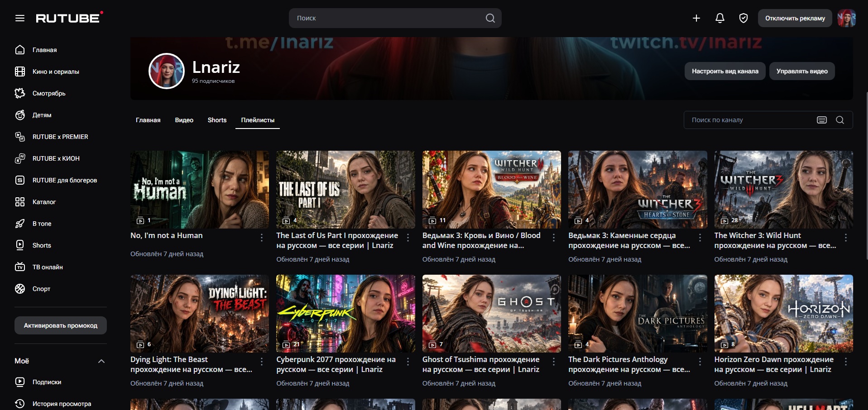Click the main Поиск search field
This screenshot has width=868, height=410.
coord(395,18)
